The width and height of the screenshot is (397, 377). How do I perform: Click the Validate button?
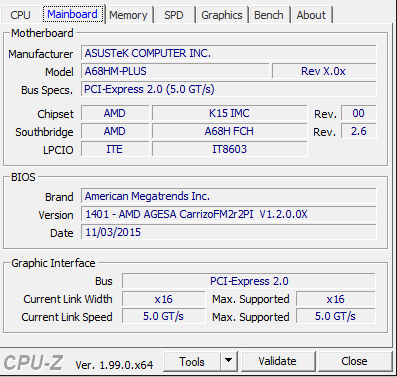(x=277, y=361)
